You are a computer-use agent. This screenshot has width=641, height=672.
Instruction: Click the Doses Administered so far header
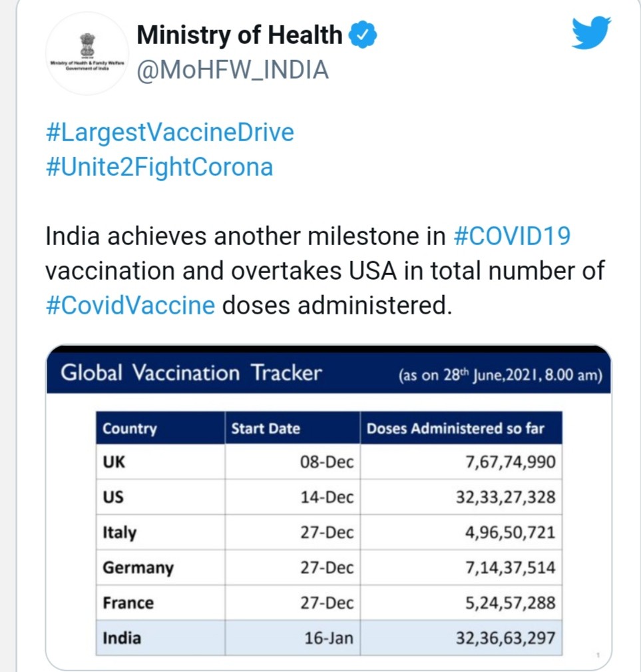[455, 428]
